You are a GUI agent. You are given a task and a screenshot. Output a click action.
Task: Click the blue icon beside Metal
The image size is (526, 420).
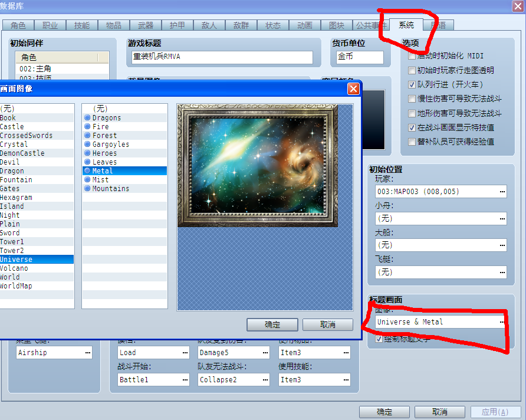(87, 170)
